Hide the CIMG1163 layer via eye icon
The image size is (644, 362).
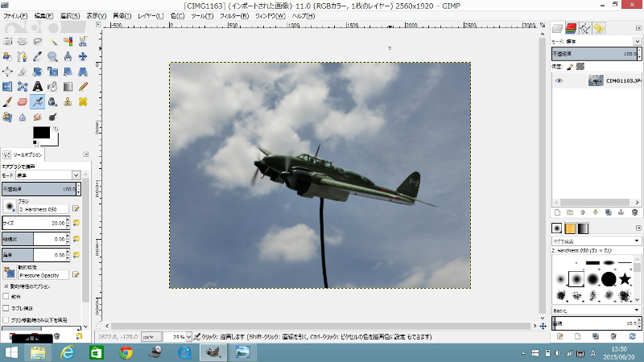(x=559, y=80)
